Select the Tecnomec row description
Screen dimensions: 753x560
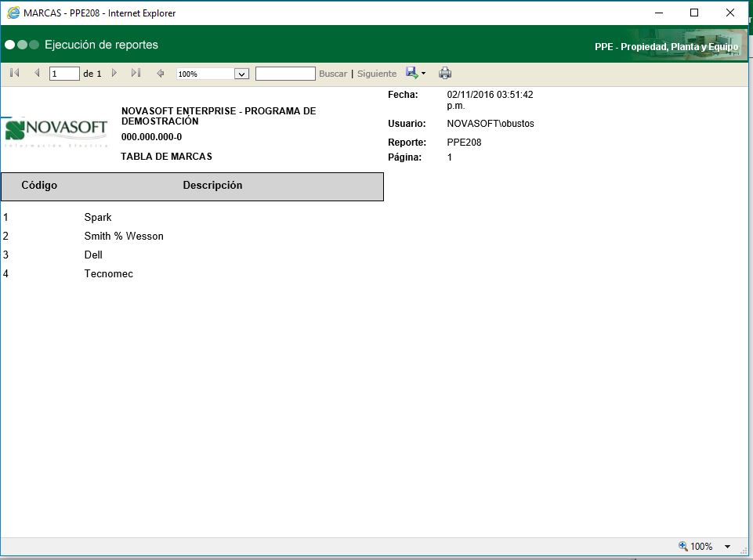[109, 273]
